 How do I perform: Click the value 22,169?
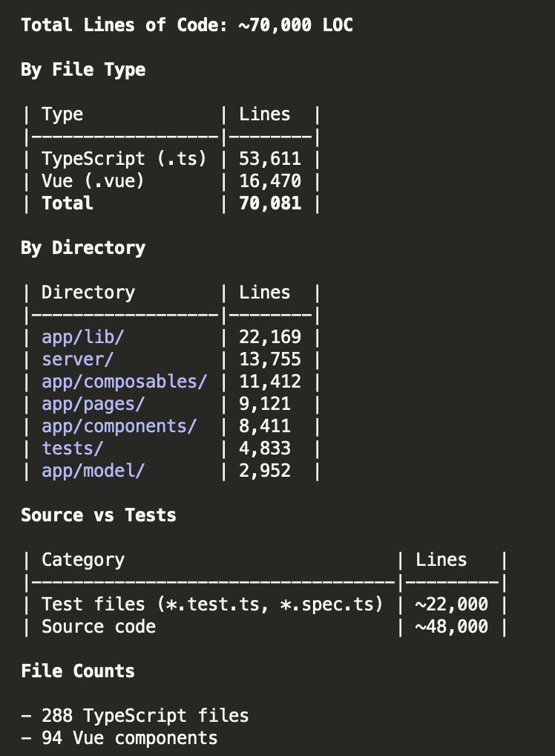pos(270,336)
